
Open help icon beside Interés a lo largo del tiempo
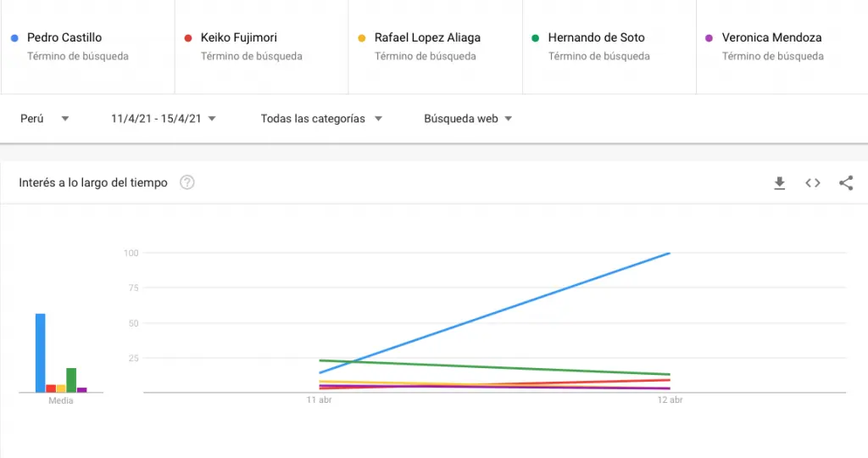(x=187, y=182)
